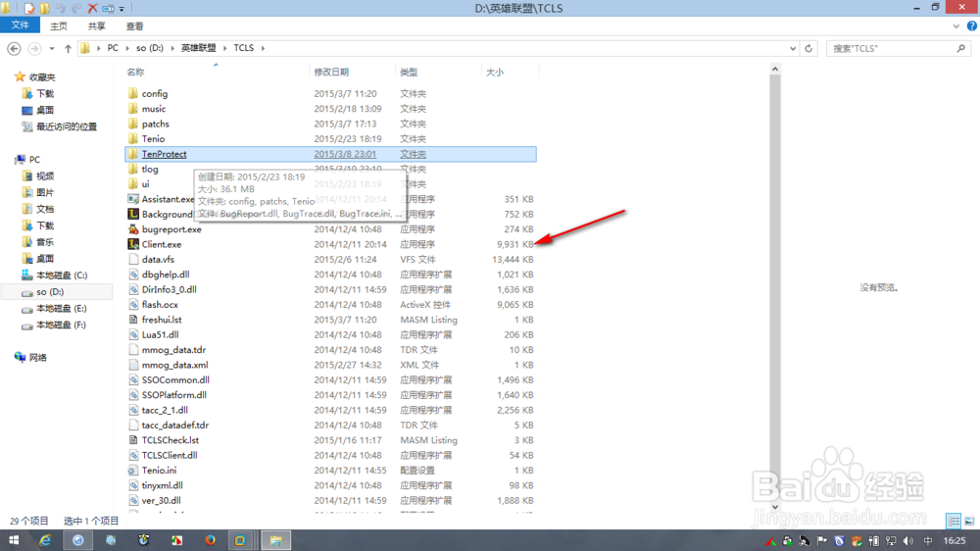
Task: Open Firefox from the taskbar
Action: click(210, 540)
